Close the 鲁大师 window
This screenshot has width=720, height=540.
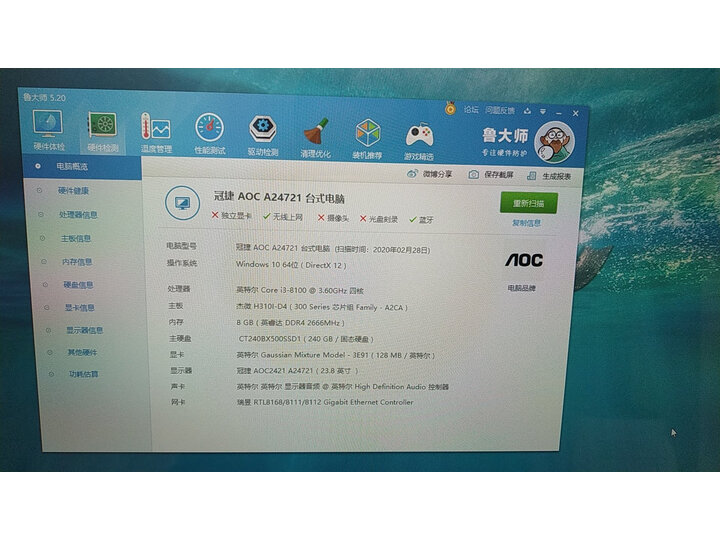click(x=575, y=113)
